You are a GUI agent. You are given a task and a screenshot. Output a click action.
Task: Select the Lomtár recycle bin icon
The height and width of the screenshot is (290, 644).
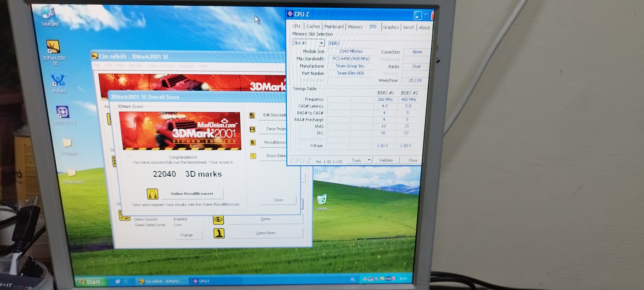coord(322,202)
